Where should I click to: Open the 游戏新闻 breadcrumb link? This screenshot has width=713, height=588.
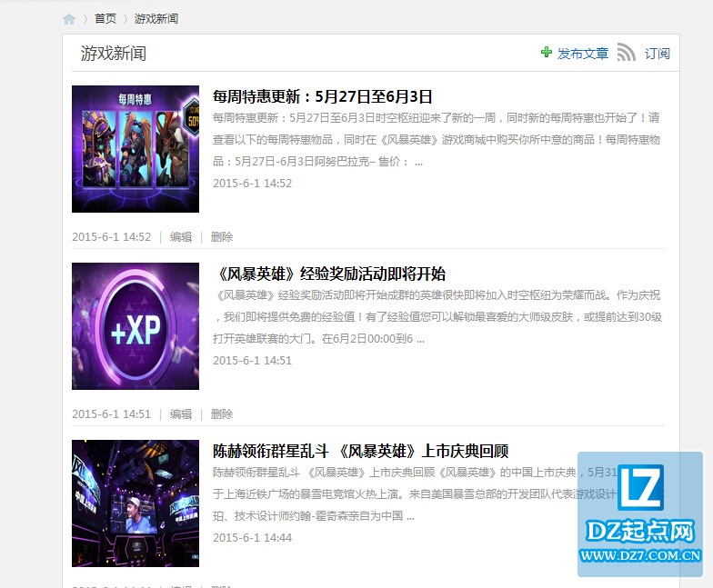point(156,18)
